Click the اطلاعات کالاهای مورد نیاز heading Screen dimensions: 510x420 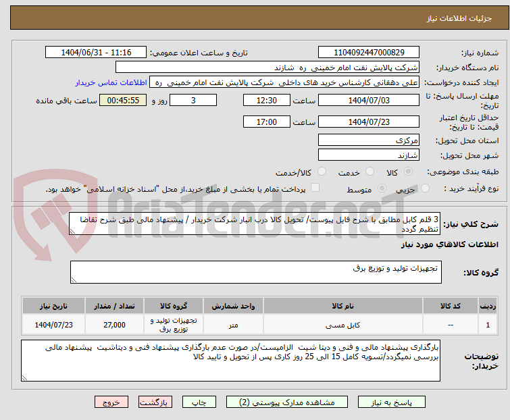pyautogui.click(x=449, y=244)
